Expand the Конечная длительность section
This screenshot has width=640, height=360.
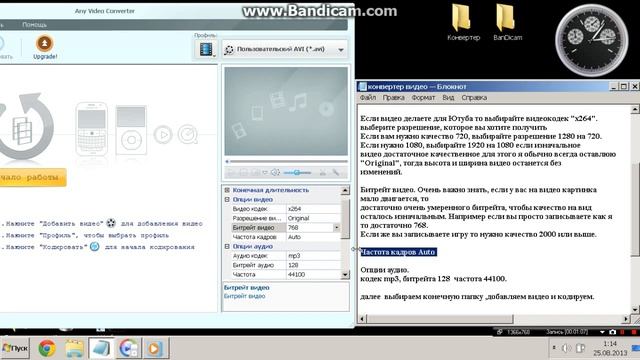click(227, 190)
